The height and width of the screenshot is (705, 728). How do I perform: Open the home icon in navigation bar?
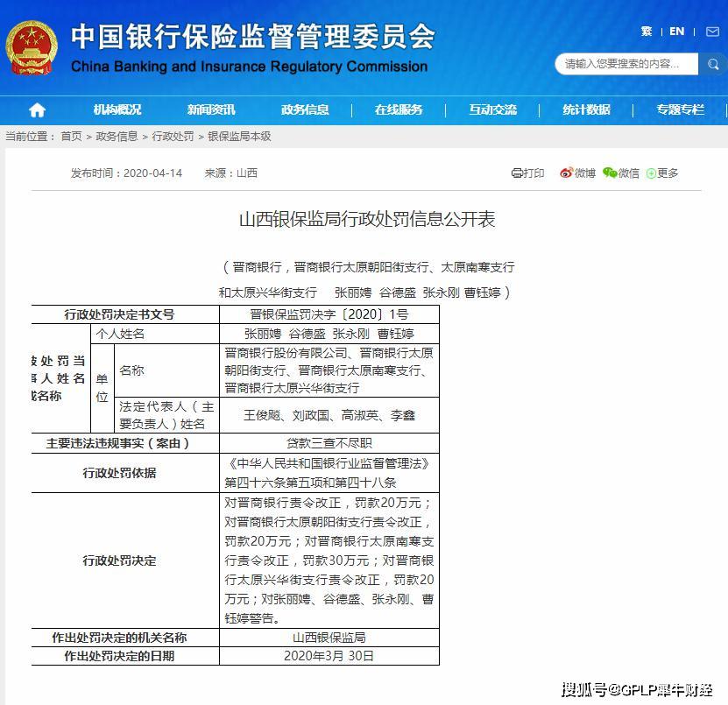pos(37,110)
